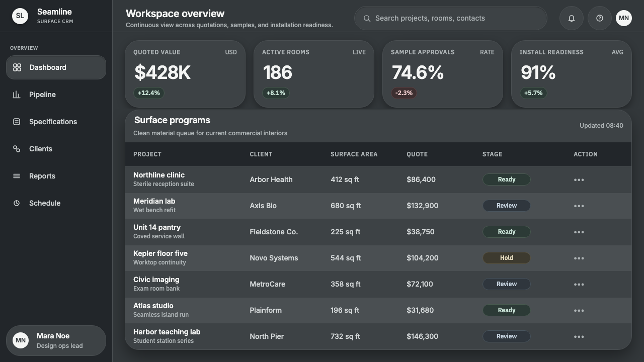Open actions menu for Harbor teaching lab
The height and width of the screenshot is (362, 644).
[579, 337]
